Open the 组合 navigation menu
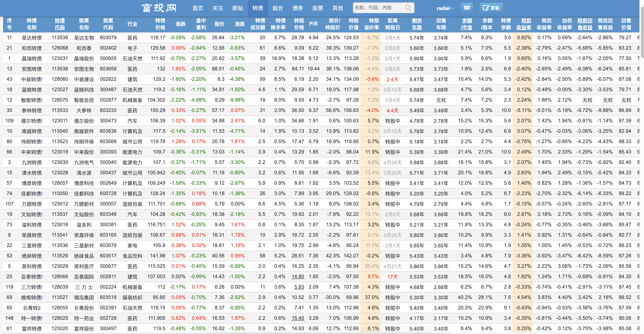This screenshot has height=334, width=644. click(278, 8)
